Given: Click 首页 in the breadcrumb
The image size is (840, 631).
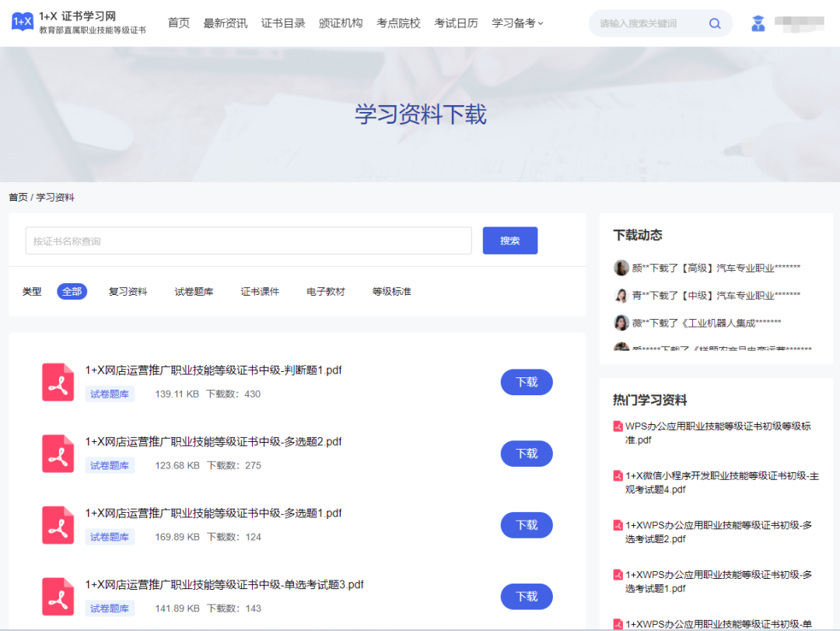Looking at the screenshot, I should pos(18,198).
